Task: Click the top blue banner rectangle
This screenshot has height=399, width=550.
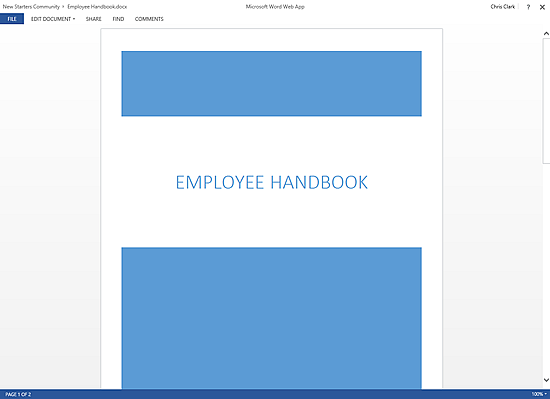Action: tap(271, 83)
